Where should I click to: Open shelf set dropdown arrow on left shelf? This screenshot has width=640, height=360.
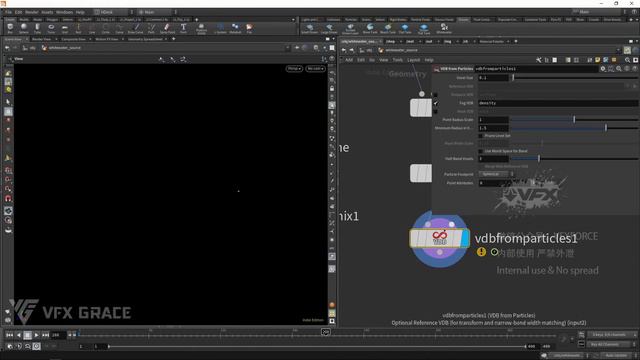(293, 20)
